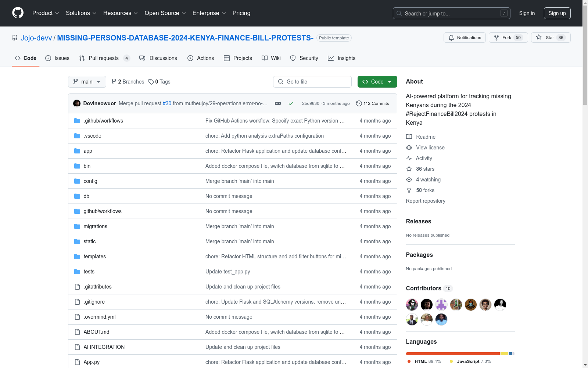588x368 pixels.
Task: Open the Security tab
Action: [x=304, y=58]
